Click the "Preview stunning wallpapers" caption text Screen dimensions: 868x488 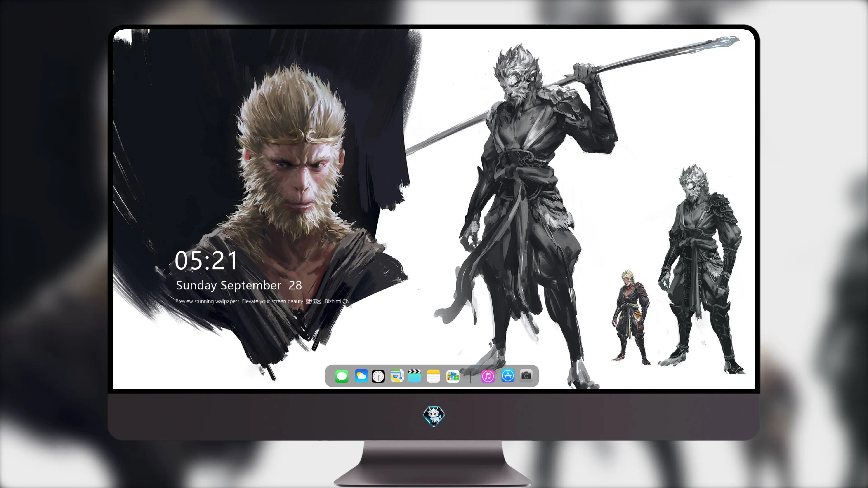pos(262,301)
